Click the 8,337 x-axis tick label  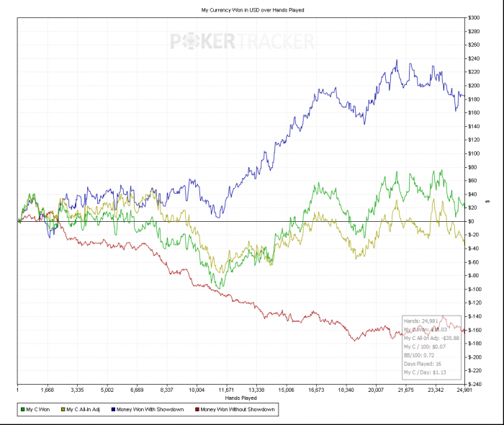pos(166,390)
